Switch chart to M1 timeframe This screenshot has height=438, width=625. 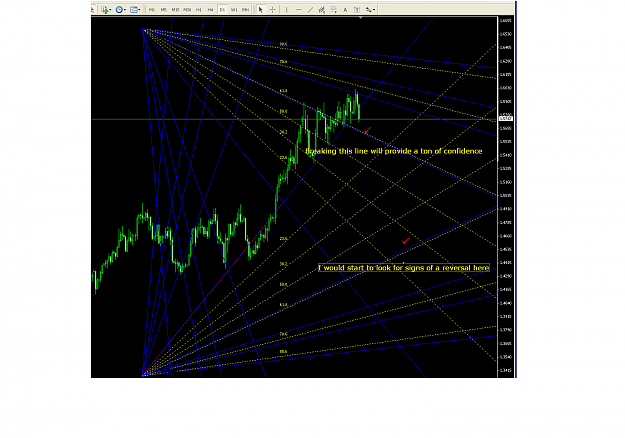[152, 10]
